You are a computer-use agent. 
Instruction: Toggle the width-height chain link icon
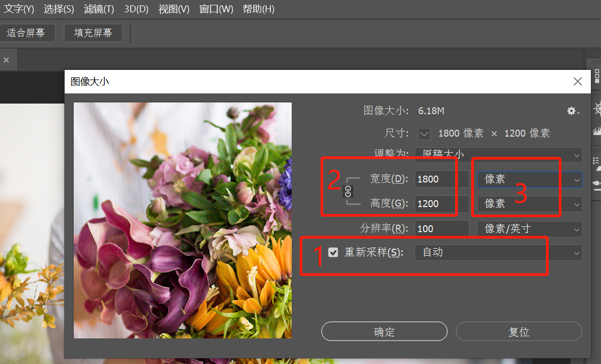coord(348,191)
